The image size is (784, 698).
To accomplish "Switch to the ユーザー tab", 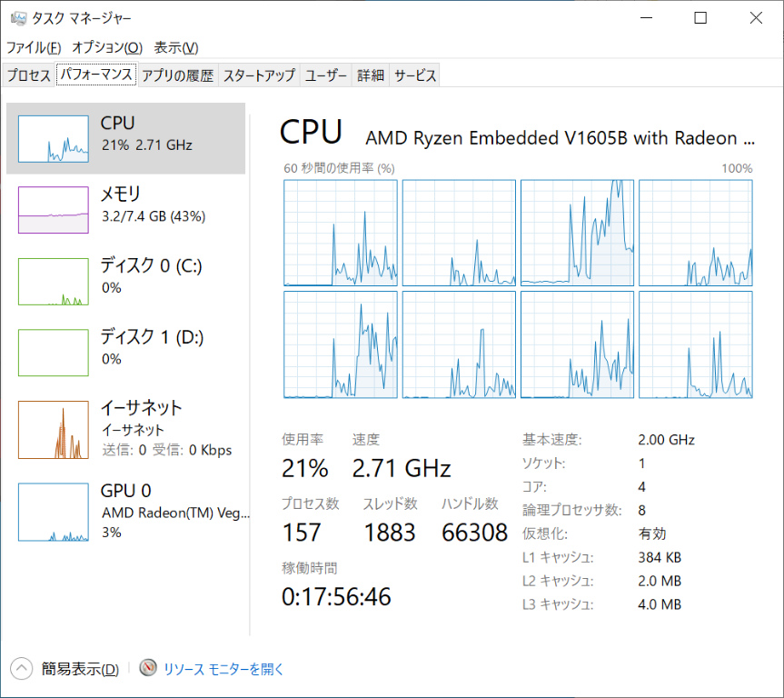I will pyautogui.click(x=326, y=75).
